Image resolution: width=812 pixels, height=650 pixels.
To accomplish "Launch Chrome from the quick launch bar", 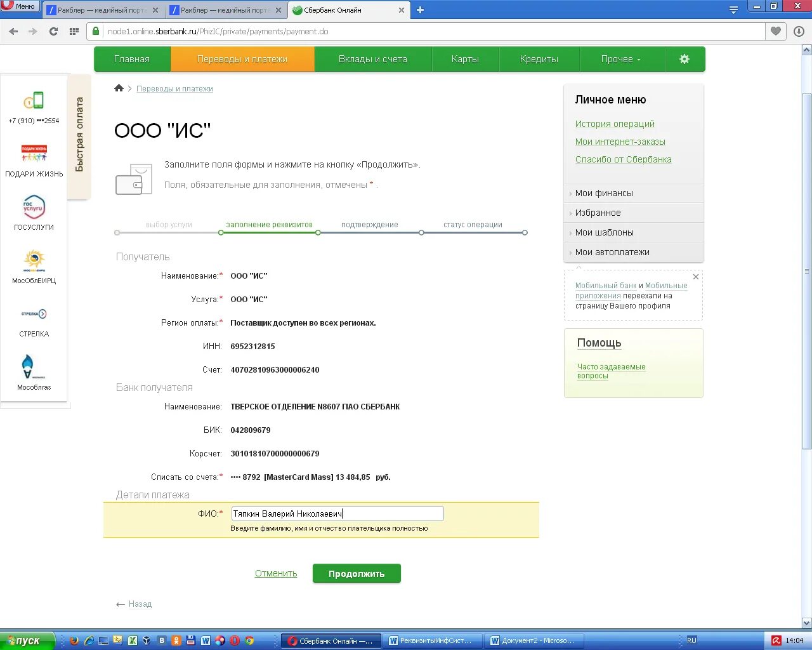I will [x=249, y=640].
